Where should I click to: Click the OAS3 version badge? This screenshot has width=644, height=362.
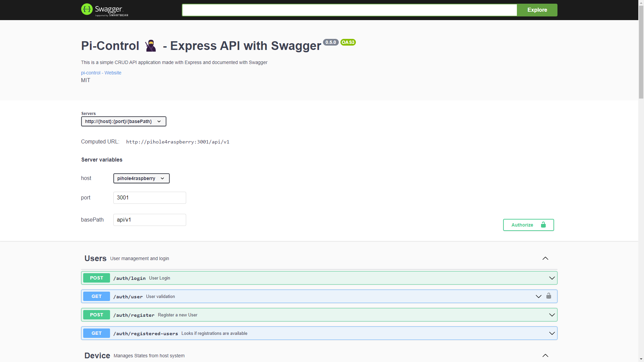348,42
